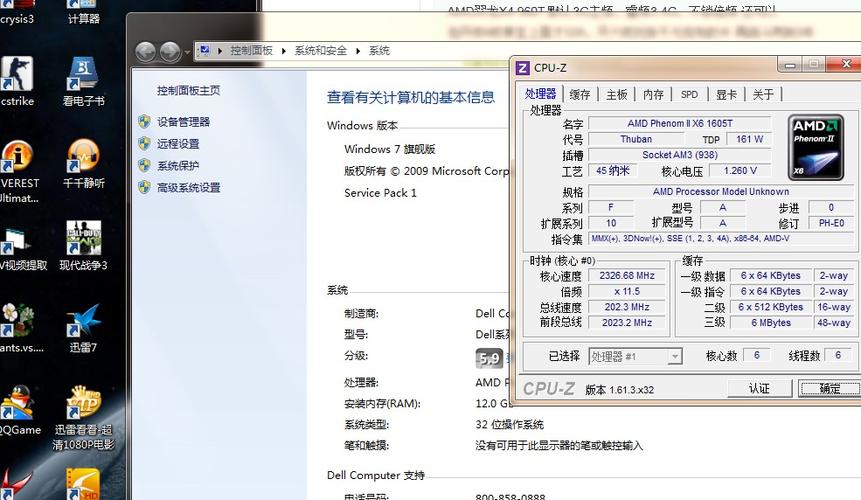Click the PH-E0 revision value
The width and height of the screenshot is (861, 500).
[831, 223]
